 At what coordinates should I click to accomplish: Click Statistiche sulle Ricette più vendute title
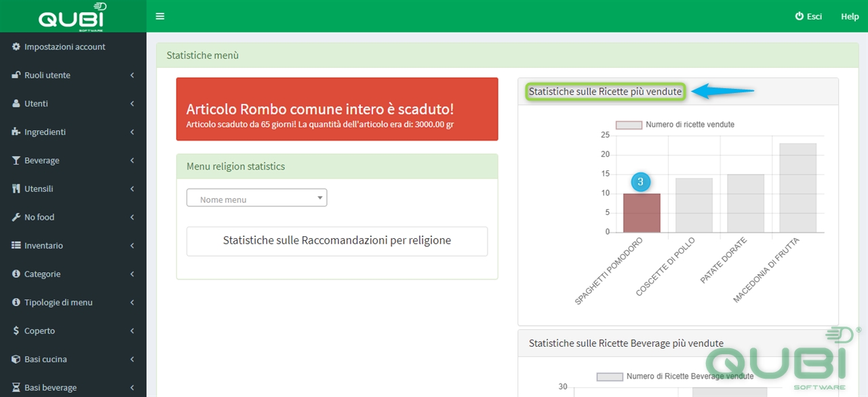coord(605,92)
